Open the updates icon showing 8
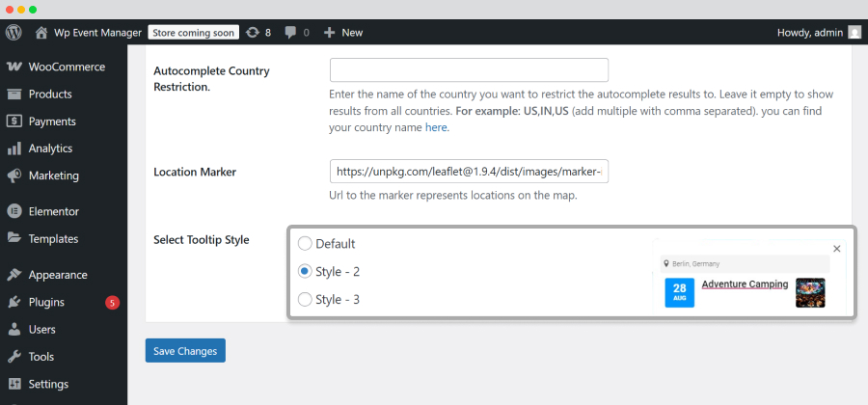868x405 pixels. tap(253, 33)
